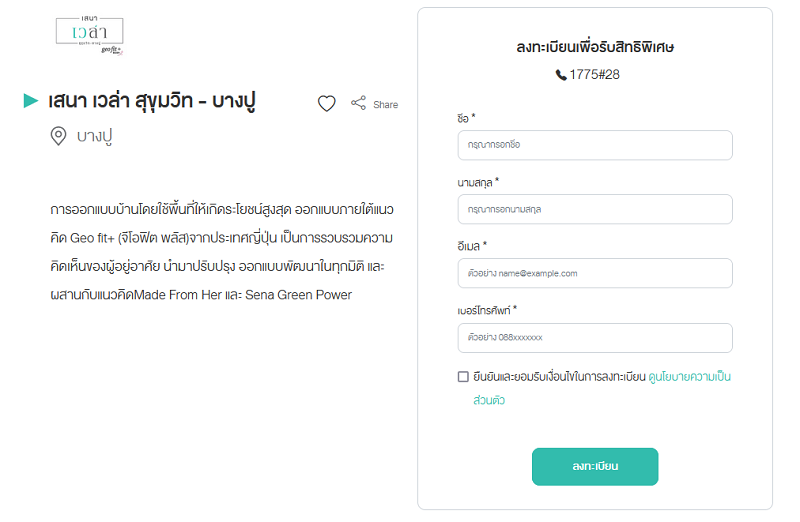Click the green triangle beside project title
The height and width of the screenshot is (522, 800).
pyautogui.click(x=31, y=101)
